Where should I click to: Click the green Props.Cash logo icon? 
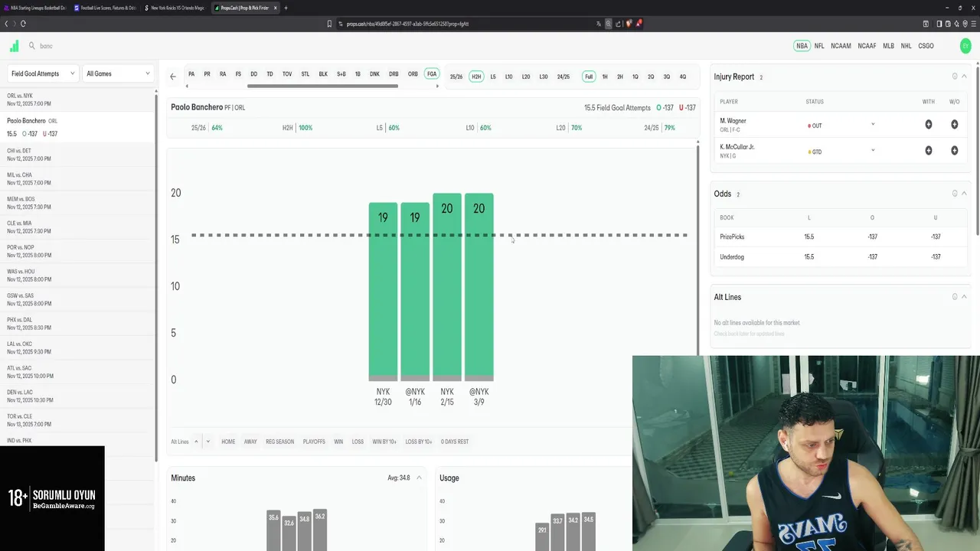[14, 46]
